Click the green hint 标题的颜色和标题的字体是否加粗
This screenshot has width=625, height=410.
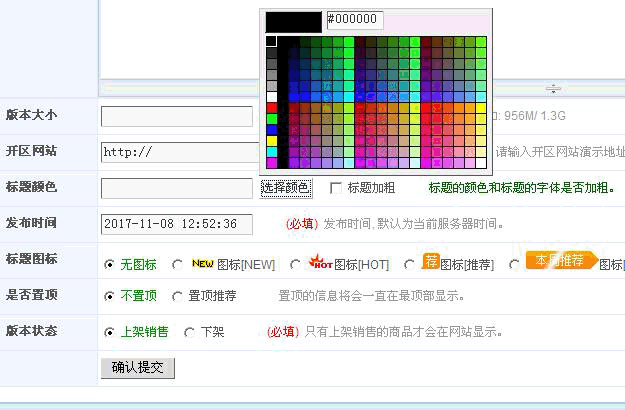coord(522,188)
